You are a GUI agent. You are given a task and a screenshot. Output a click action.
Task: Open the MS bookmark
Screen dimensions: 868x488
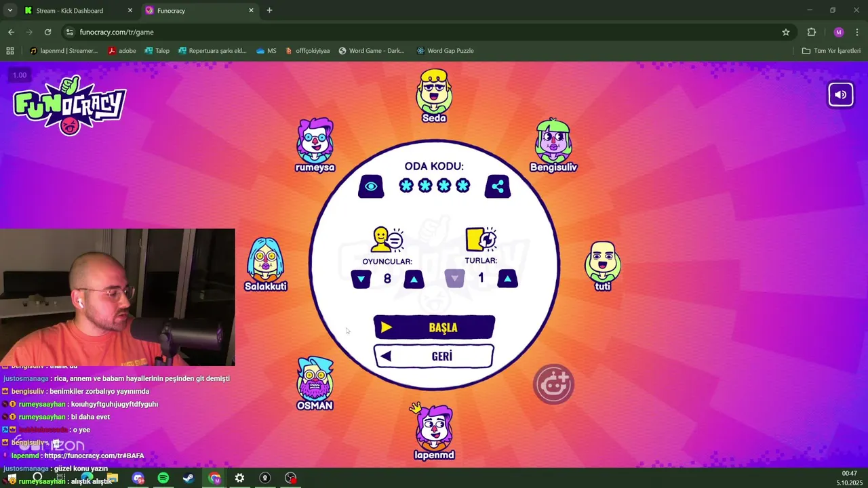click(x=266, y=51)
